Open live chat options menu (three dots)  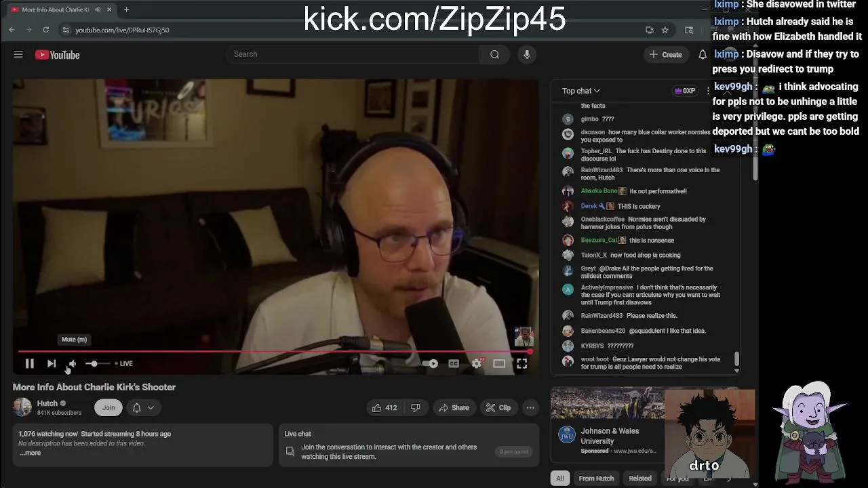click(x=708, y=91)
